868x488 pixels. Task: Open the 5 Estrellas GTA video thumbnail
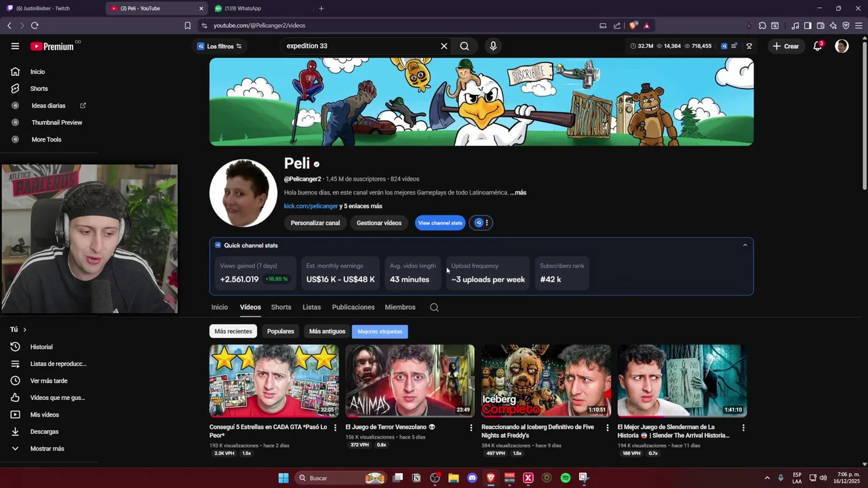coord(274,381)
